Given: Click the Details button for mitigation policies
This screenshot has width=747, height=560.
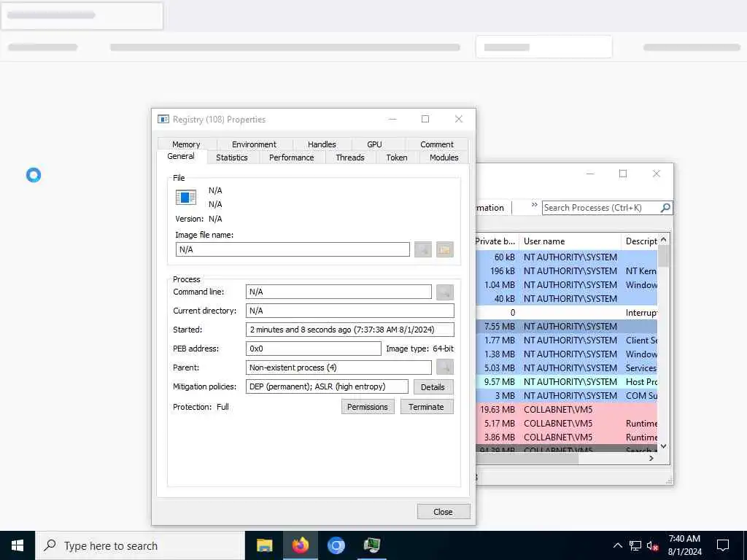Looking at the screenshot, I should 433,387.
